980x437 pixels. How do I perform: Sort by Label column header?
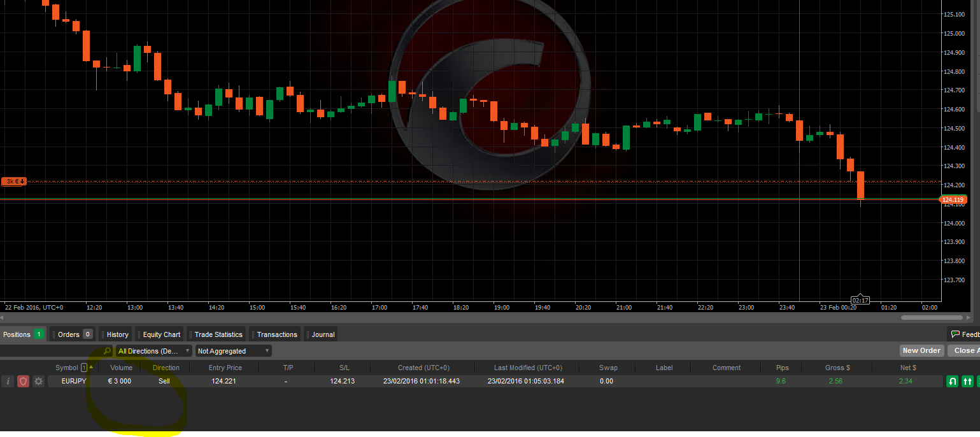664,368
